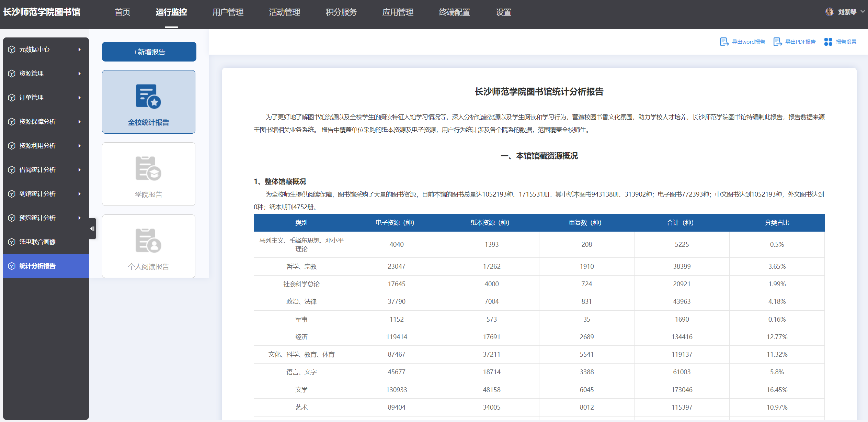Expand the 资源管理 submenu arrow
This screenshot has height=422, width=868.
[x=80, y=74]
